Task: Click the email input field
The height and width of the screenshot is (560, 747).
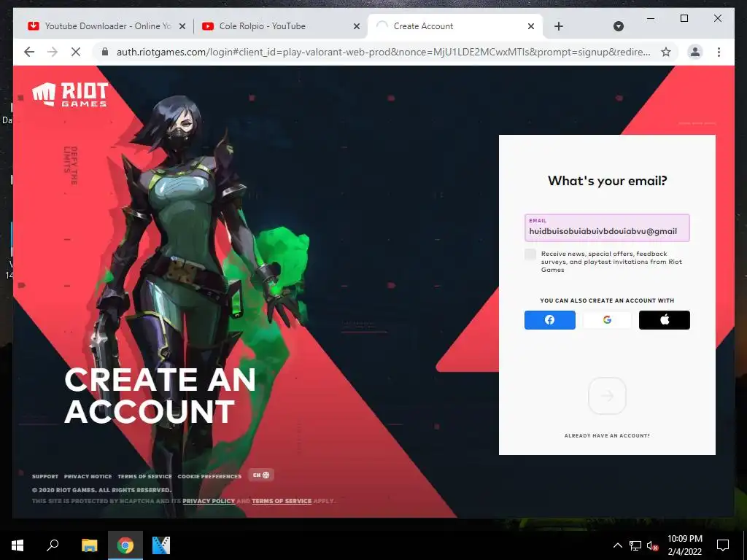Action: click(607, 227)
